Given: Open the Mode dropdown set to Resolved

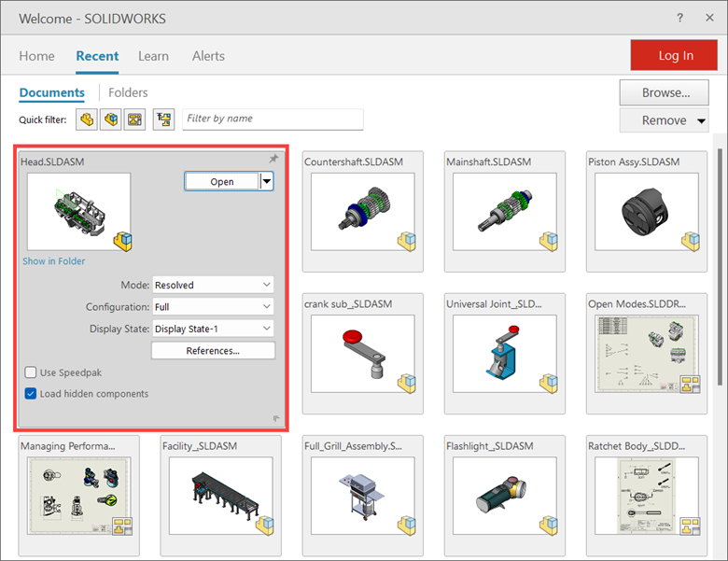Looking at the screenshot, I should point(213,285).
